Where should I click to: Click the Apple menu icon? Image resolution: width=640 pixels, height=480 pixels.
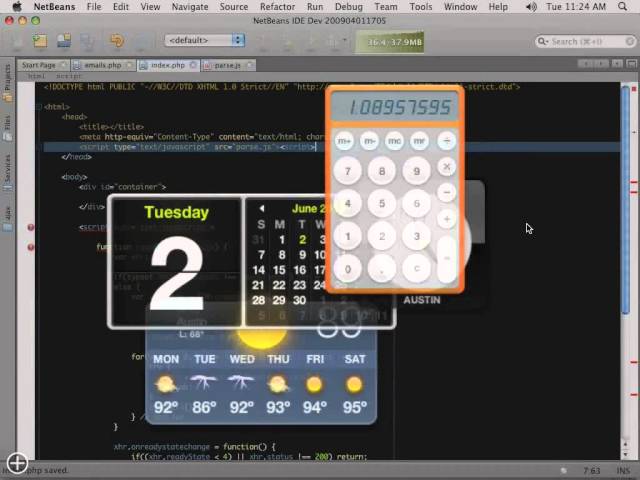tap(16, 7)
